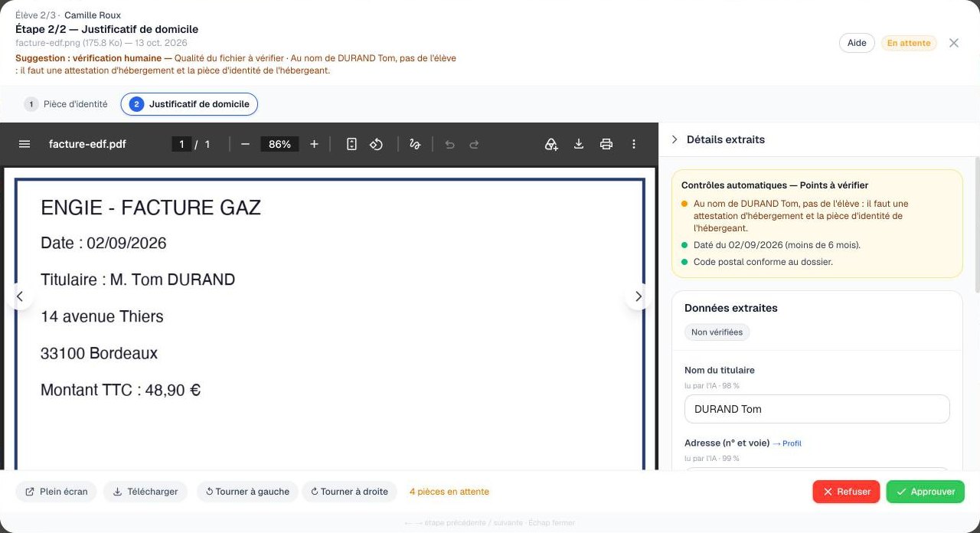Click the Télécharger button in bottom bar
980x533 pixels.
click(x=145, y=492)
